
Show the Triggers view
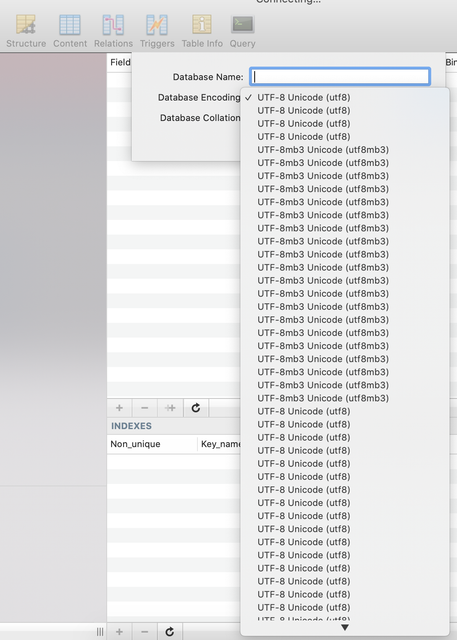click(x=157, y=31)
